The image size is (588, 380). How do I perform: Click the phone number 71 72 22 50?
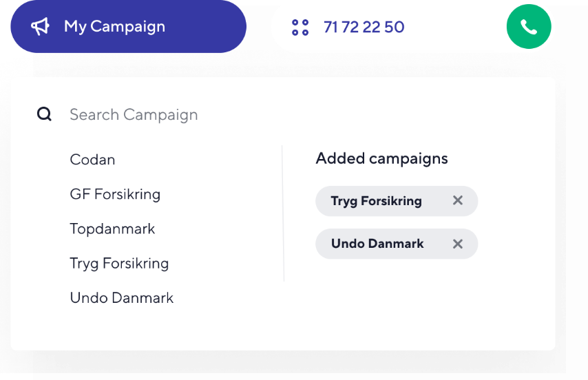tap(364, 27)
